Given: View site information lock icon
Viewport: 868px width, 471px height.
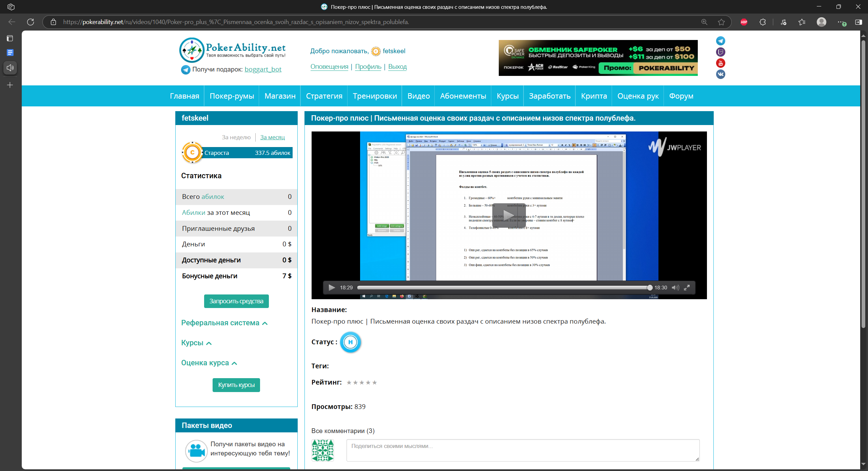Looking at the screenshot, I should 53,22.
